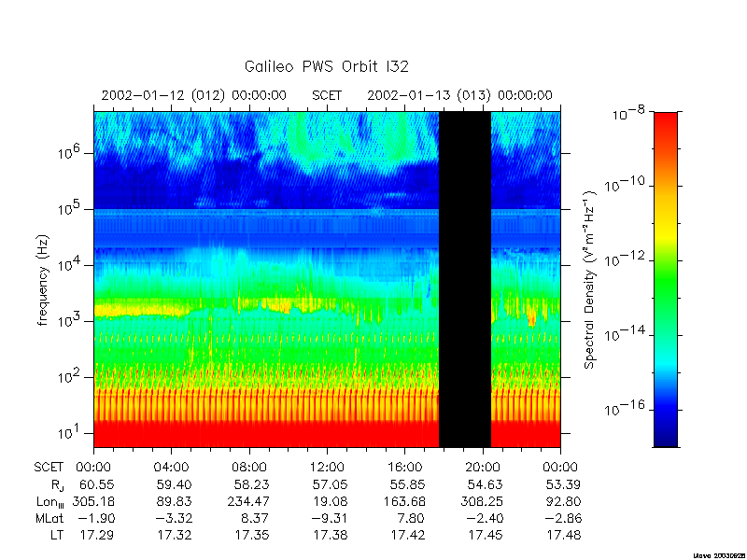This screenshot has width=747, height=560.
Task: Click the Lon III value 163.68
Action: coord(404,502)
